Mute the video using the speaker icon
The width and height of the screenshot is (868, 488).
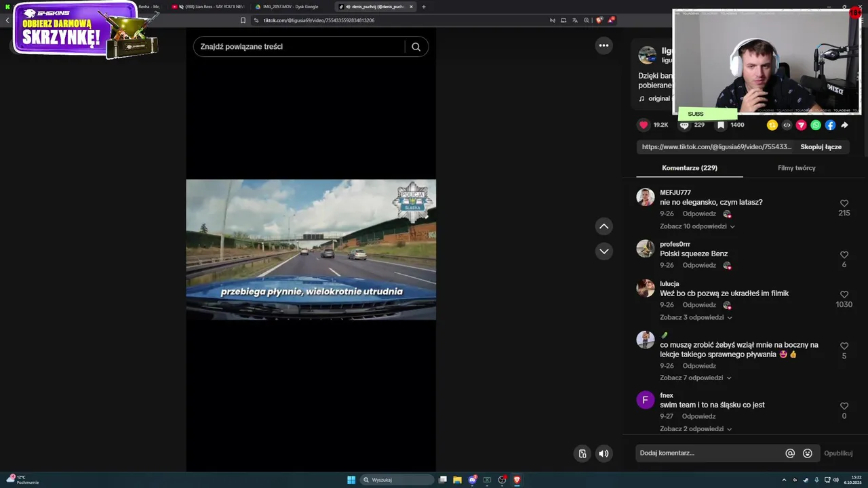coord(604,453)
